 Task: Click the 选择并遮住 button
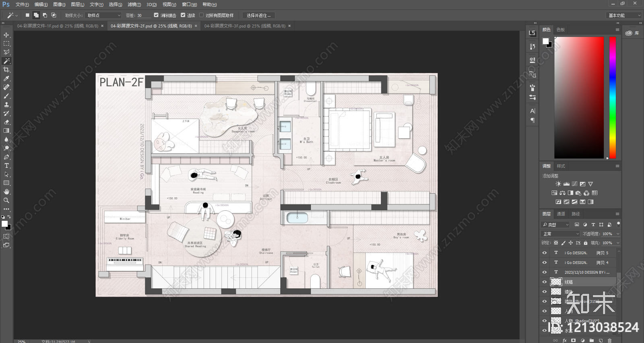(x=258, y=15)
